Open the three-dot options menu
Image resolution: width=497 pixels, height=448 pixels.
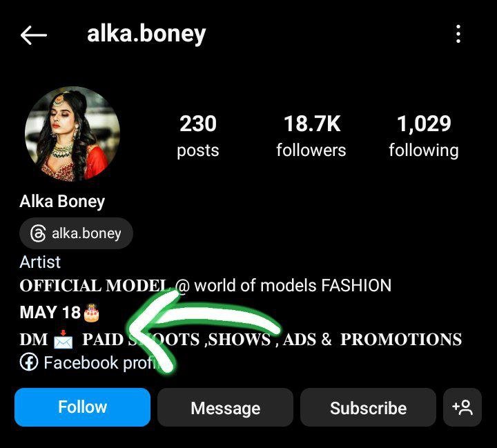(x=458, y=34)
